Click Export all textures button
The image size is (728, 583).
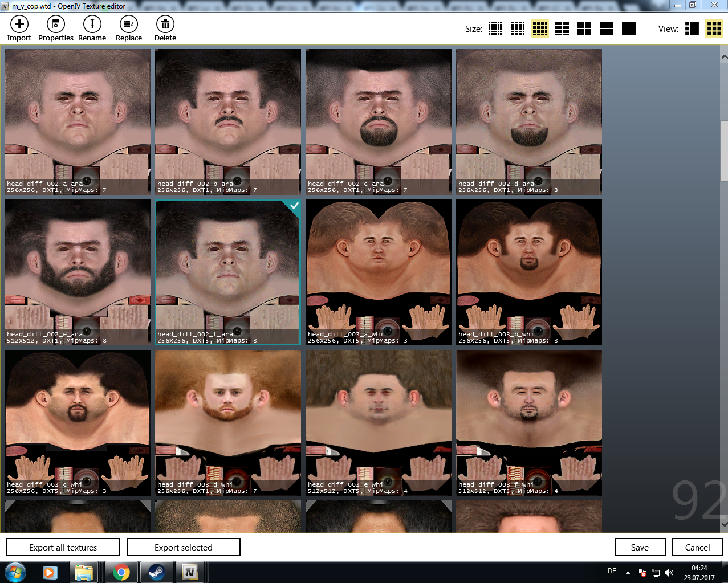tap(63, 547)
